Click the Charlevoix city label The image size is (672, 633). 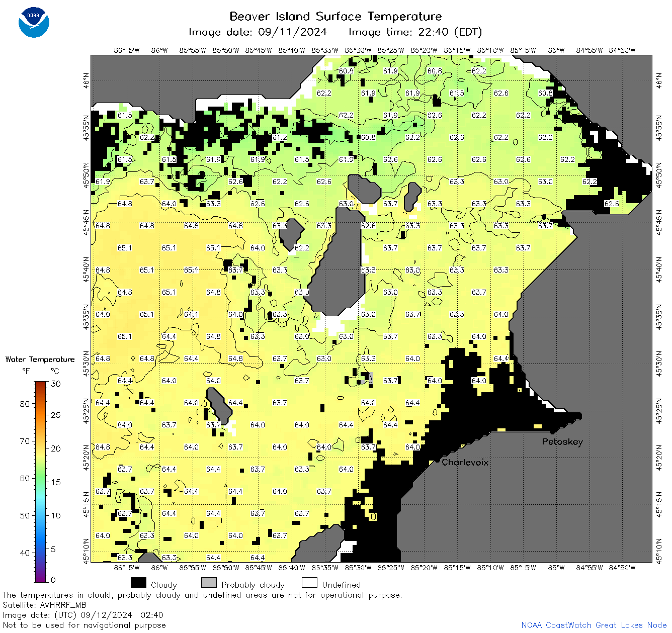pos(465,462)
